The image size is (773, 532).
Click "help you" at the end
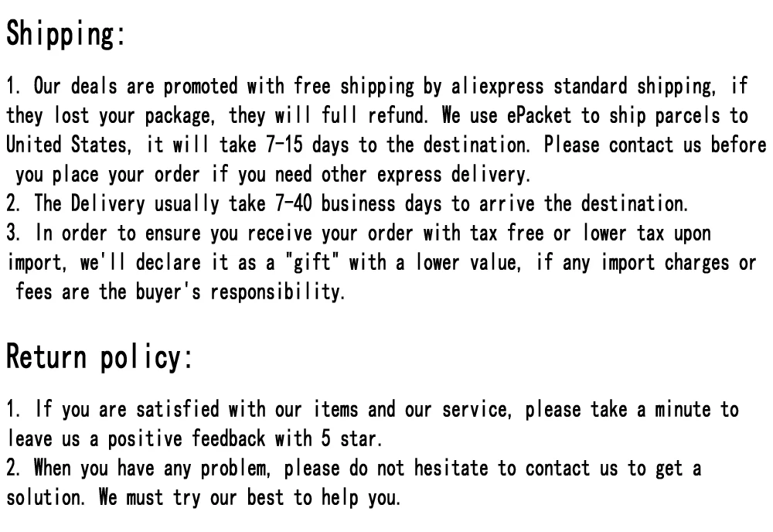point(361,497)
